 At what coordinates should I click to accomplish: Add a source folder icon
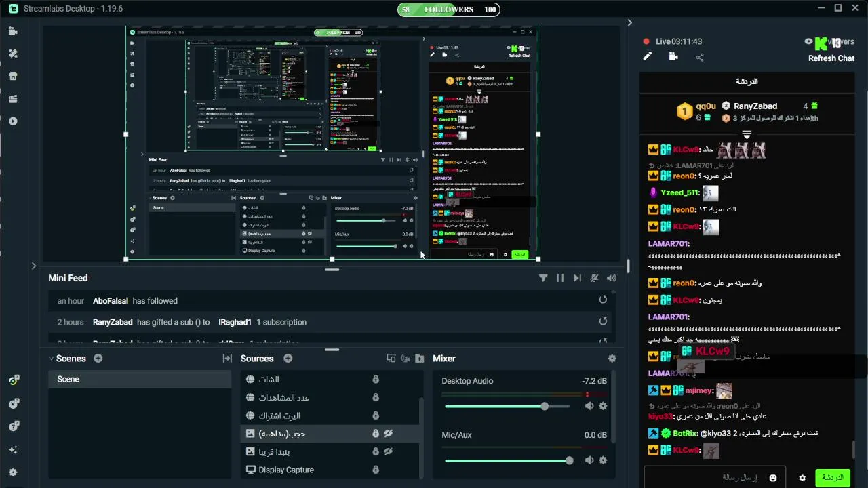420,358
